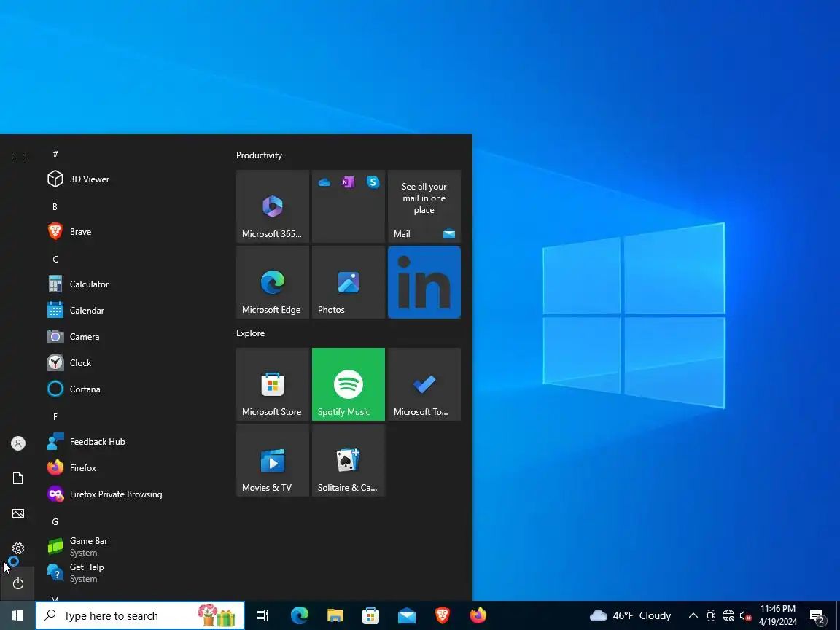Open the Get Help app
Viewport: 840px width, 630px height.
click(x=128, y=572)
